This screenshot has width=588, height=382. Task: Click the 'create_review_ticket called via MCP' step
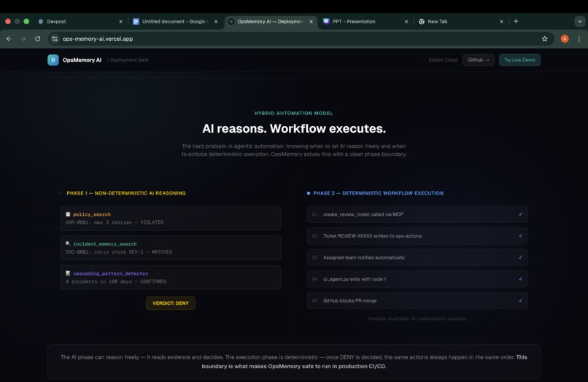point(417,214)
